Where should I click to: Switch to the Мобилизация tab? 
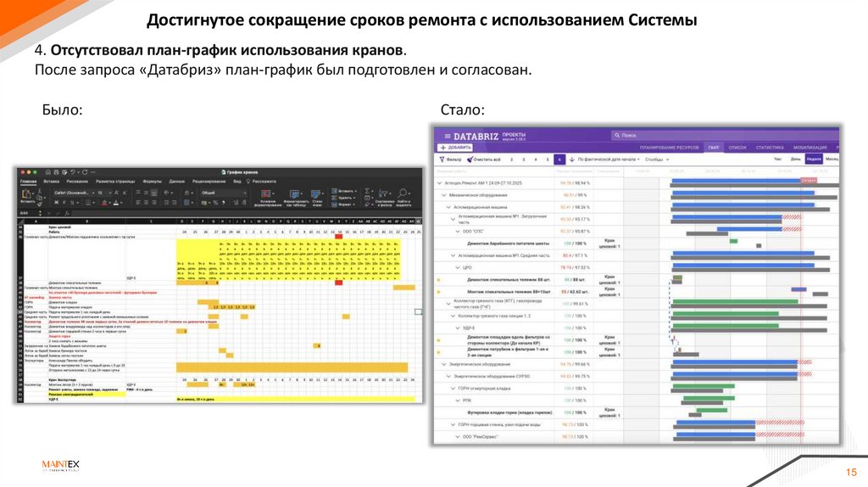(x=810, y=148)
